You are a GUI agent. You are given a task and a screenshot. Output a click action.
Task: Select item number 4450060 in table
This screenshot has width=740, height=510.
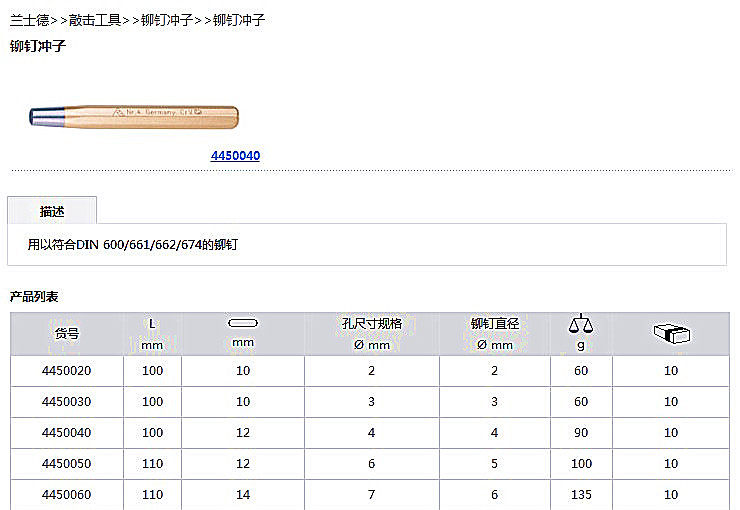click(x=66, y=495)
